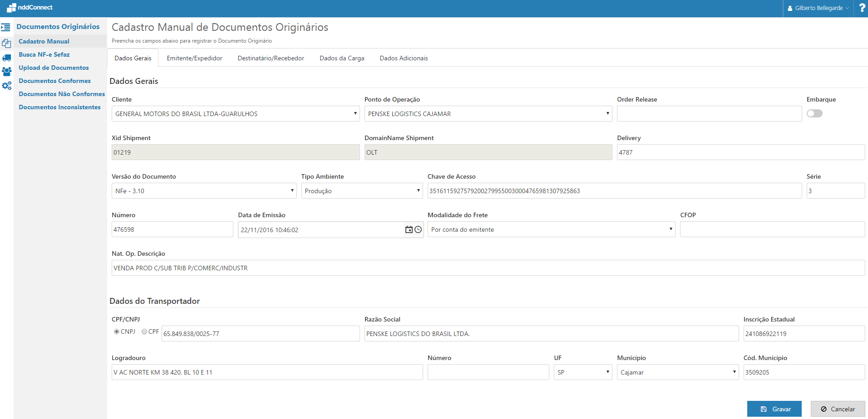Click the Gravar button
This screenshot has height=419, width=868.
(774, 409)
